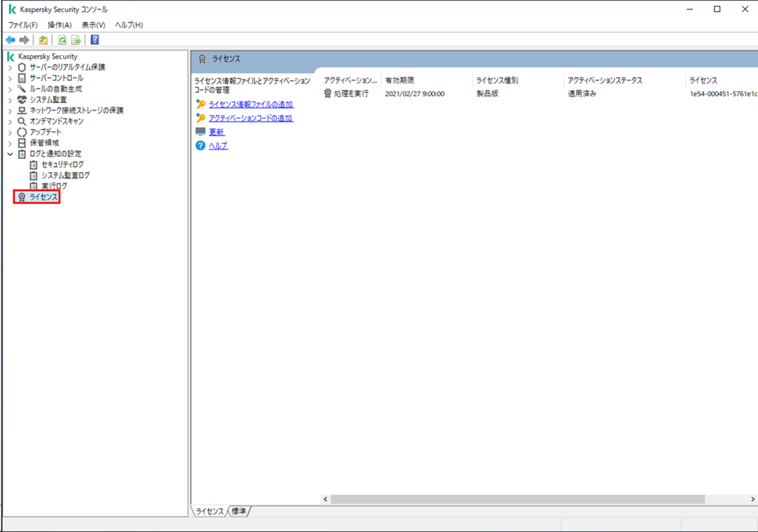Click the アクティベーションコードの追加 link

coord(251,118)
